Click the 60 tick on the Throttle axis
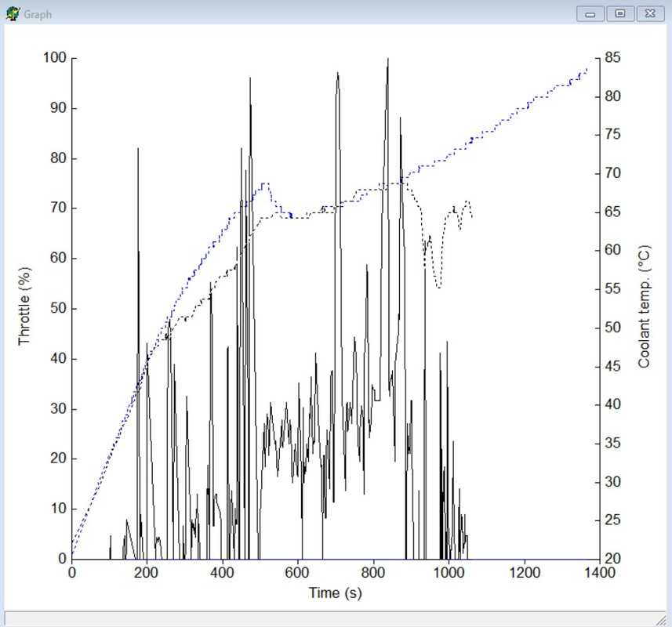This screenshot has width=672, height=627. pyautogui.click(x=58, y=259)
